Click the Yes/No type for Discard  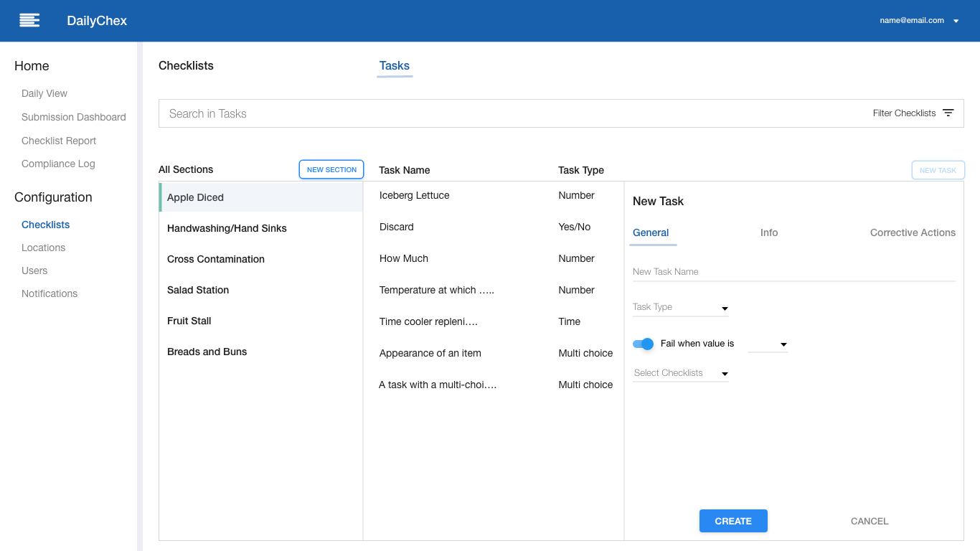click(x=575, y=227)
